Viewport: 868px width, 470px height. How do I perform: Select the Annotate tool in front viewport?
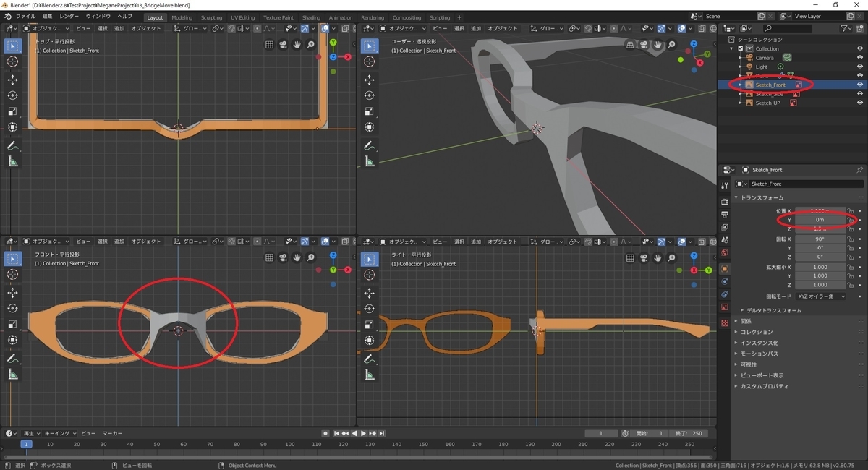pyautogui.click(x=12, y=358)
